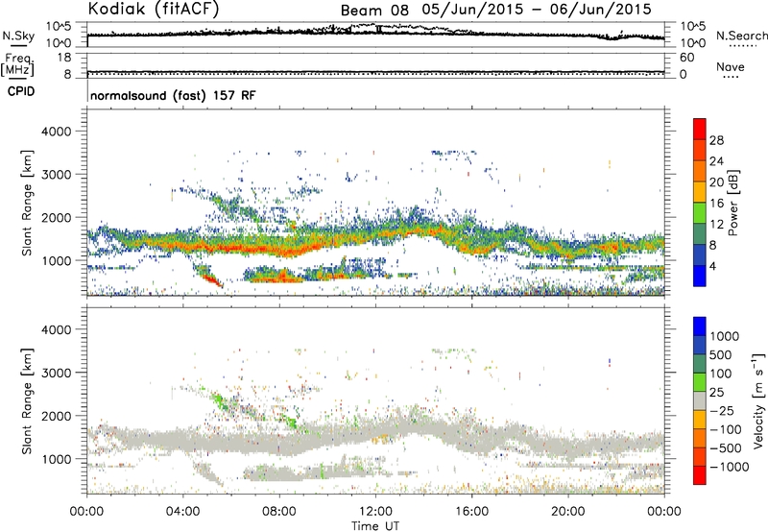Click the 60 tick on Nave axis
This screenshot has width=768, height=532.
[x=687, y=58]
